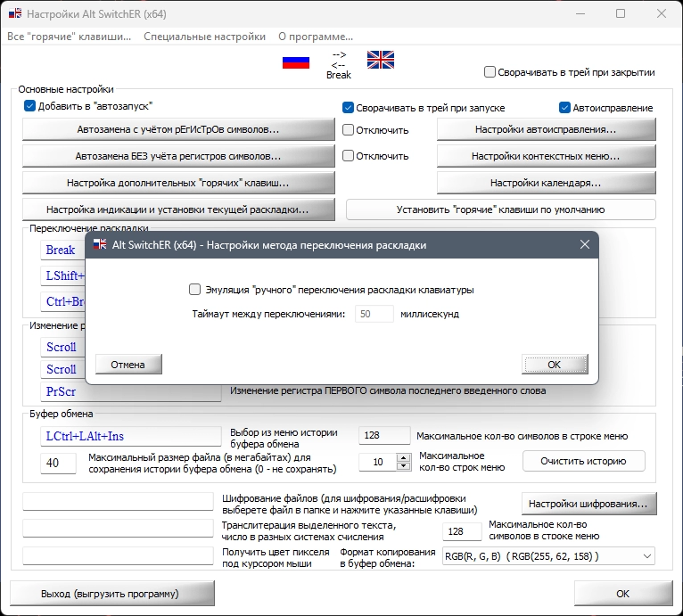The image size is (683, 616).
Task: Confirm the dialog with OK
Action: coord(555,365)
